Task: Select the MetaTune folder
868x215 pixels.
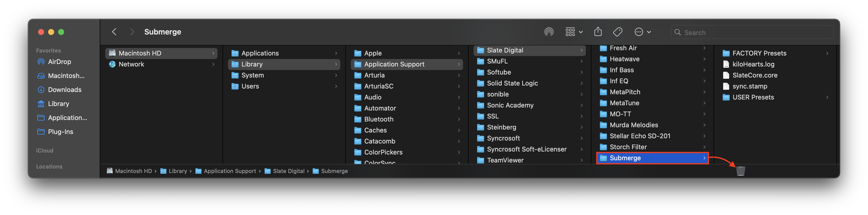Action: click(x=652, y=103)
